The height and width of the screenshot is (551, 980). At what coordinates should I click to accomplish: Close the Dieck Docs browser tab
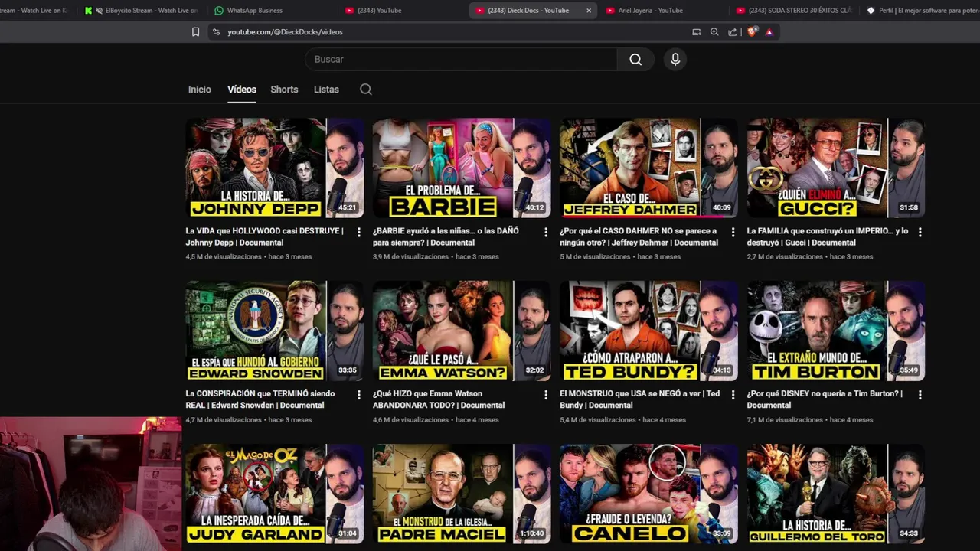pos(589,11)
